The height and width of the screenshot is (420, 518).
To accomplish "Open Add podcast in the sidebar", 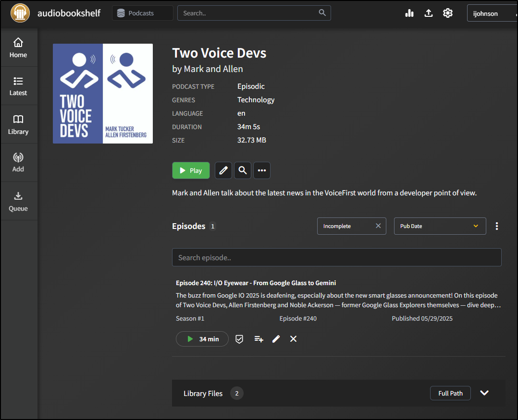I will [x=18, y=163].
